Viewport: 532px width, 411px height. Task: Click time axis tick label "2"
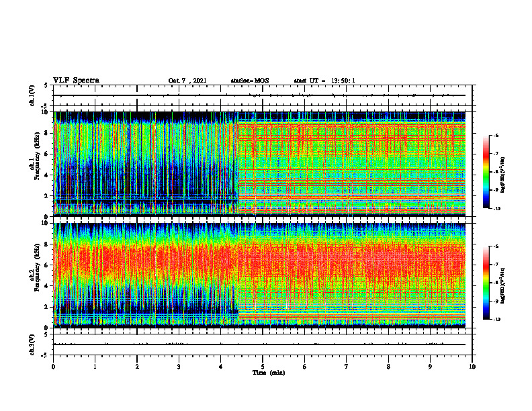tap(137, 367)
